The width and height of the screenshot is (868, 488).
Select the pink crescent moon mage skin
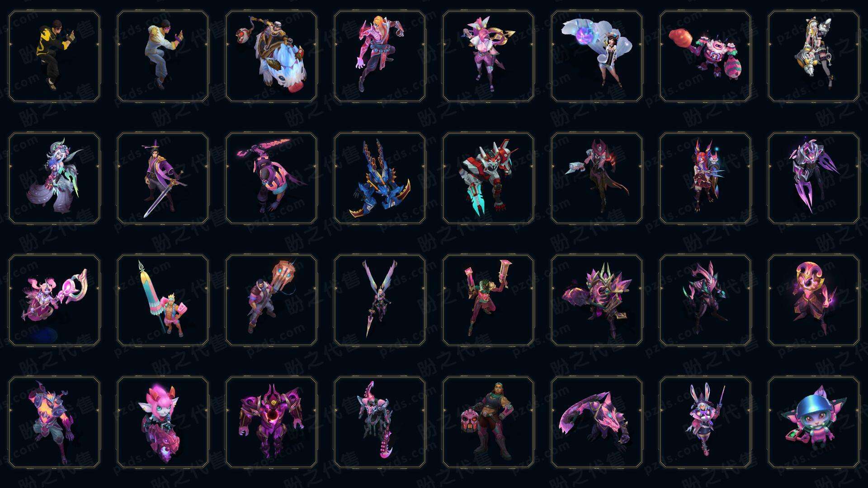point(814,300)
